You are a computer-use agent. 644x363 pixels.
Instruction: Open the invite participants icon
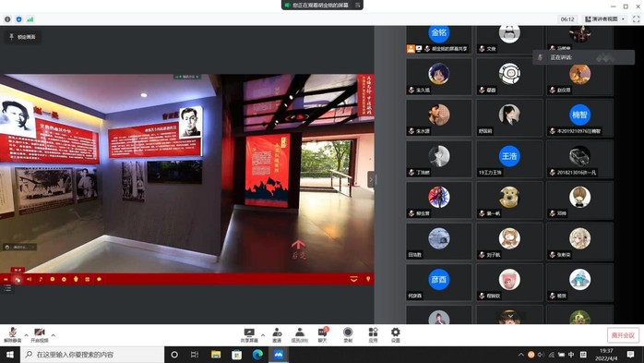(x=277, y=335)
